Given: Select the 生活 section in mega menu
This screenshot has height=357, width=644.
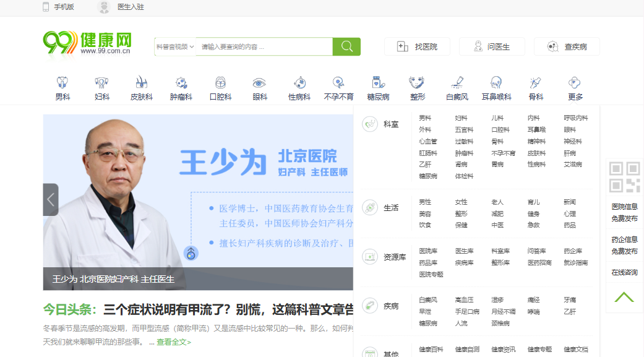Looking at the screenshot, I should click(370, 208).
